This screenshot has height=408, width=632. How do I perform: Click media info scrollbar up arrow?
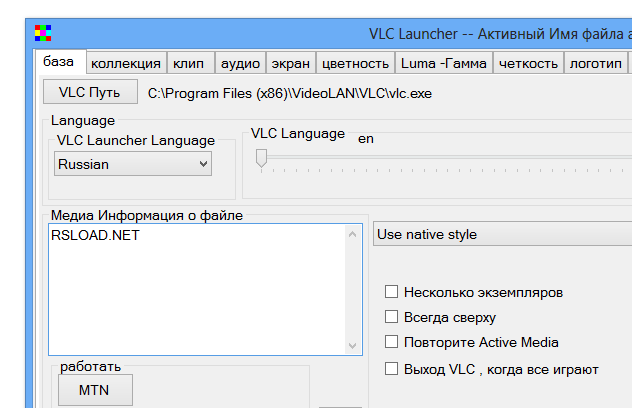coord(352,234)
